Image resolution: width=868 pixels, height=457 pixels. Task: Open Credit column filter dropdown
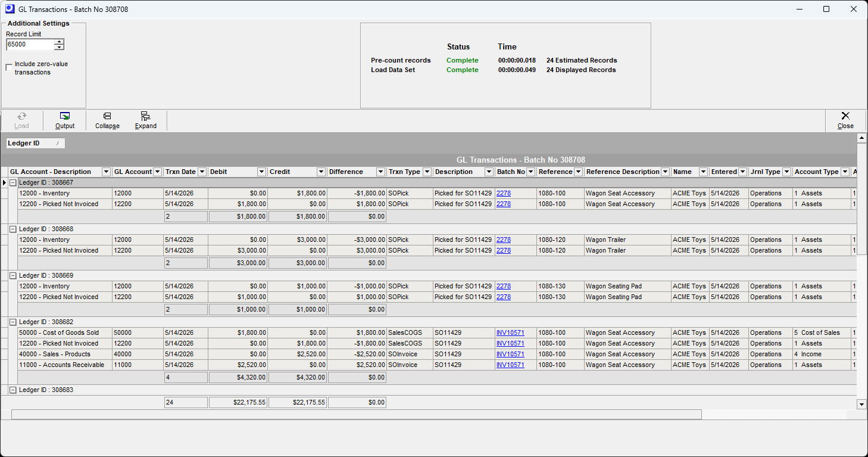point(321,172)
